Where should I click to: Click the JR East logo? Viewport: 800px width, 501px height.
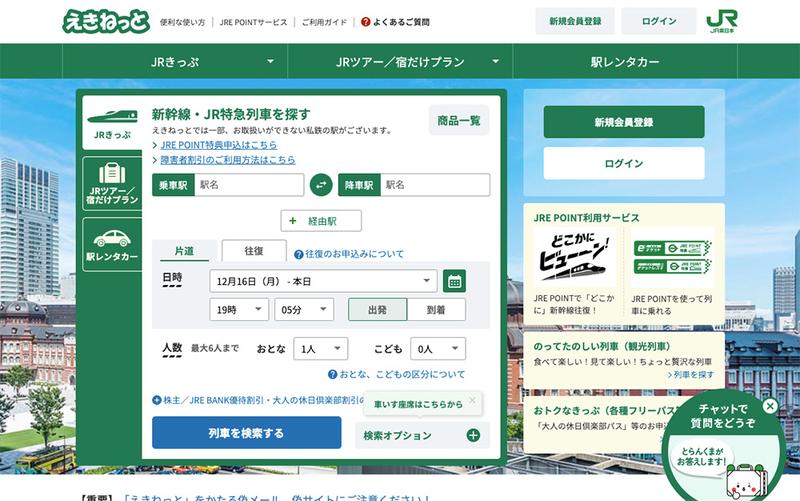721,21
